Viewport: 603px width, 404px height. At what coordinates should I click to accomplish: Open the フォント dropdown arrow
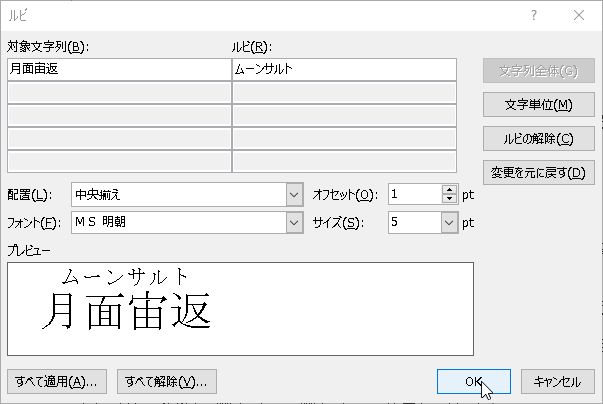click(294, 223)
